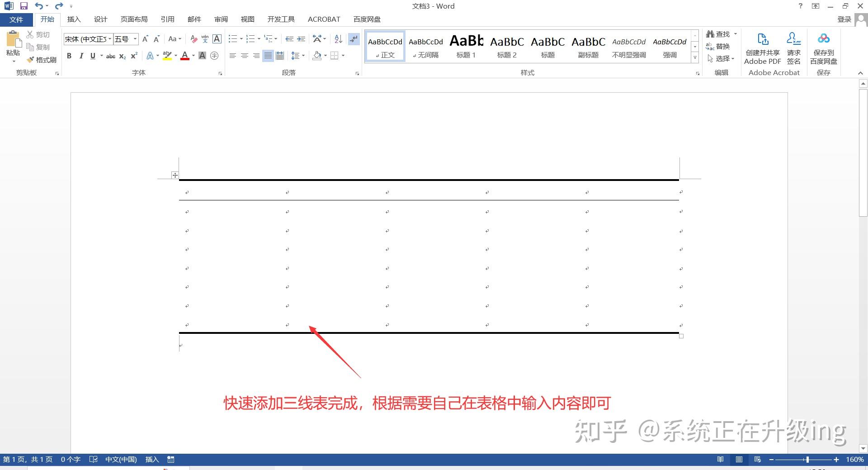Open the font size dropdown
Image resolution: width=868 pixels, height=470 pixels.
click(135, 39)
